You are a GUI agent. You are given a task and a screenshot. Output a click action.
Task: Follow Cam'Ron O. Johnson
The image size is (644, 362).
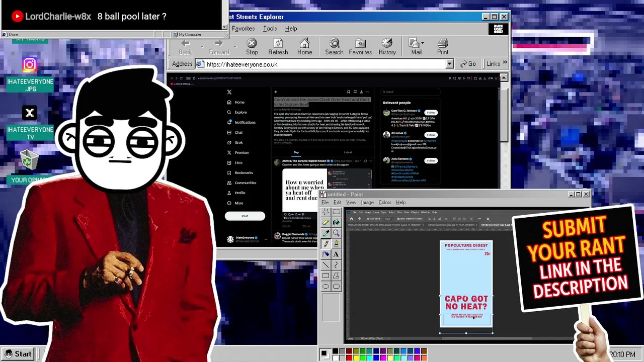point(431,113)
